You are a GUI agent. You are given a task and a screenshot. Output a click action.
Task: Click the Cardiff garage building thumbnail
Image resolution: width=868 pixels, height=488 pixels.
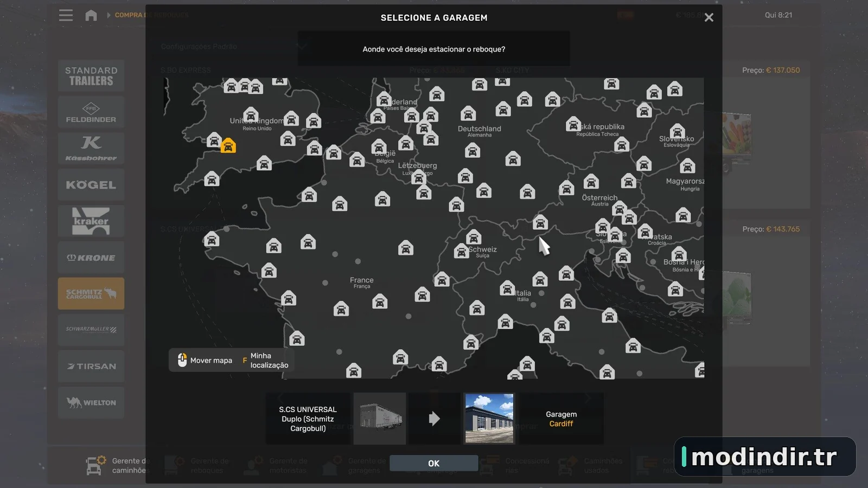[489, 419]
